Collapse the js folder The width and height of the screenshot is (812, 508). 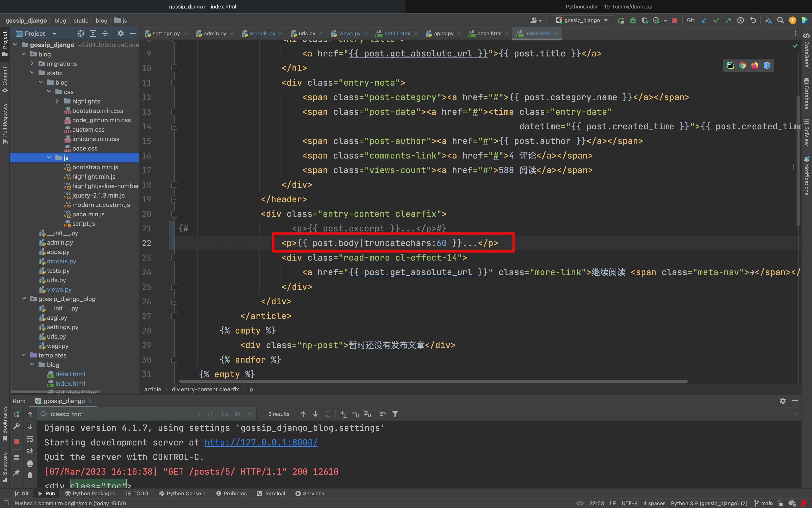click(49, 158)
